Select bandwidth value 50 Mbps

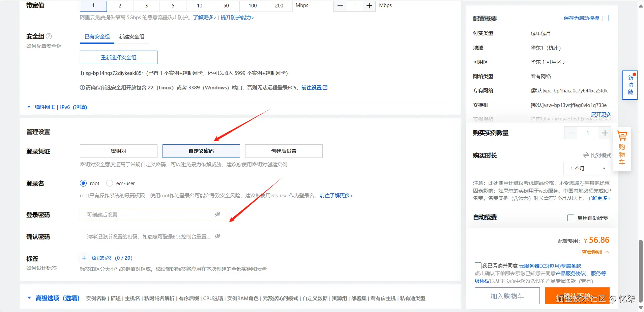point(226,5)
